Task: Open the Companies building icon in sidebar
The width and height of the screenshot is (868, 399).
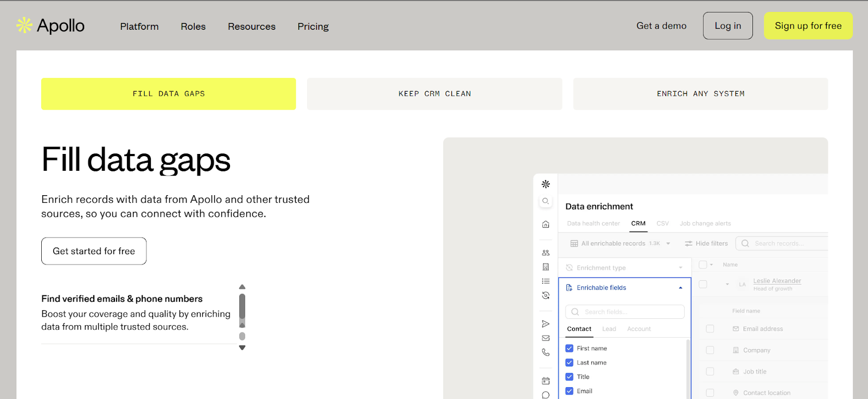Action: click(546, 267)
